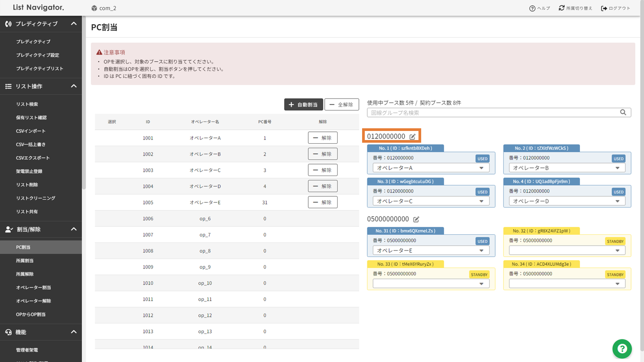Click the PC番号 column header
The width and height of the screenshot is (644, 362).
click(265, 122)
